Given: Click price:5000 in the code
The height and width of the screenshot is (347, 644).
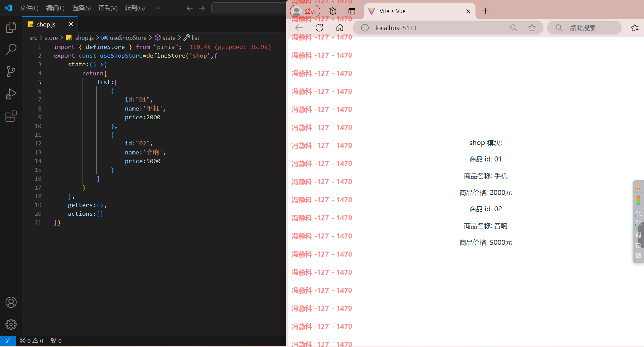Looking at the screenshot, I should (x=143, y=161).
